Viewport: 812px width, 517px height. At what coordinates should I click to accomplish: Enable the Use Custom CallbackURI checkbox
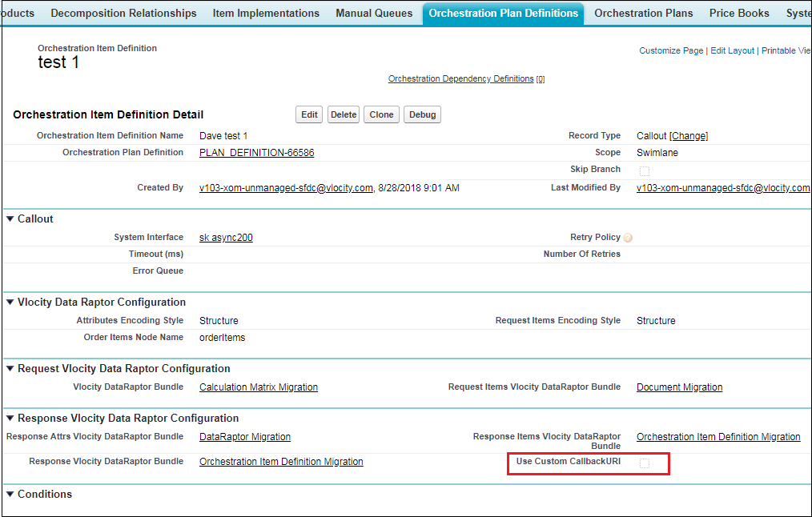(x=644, y=463)
